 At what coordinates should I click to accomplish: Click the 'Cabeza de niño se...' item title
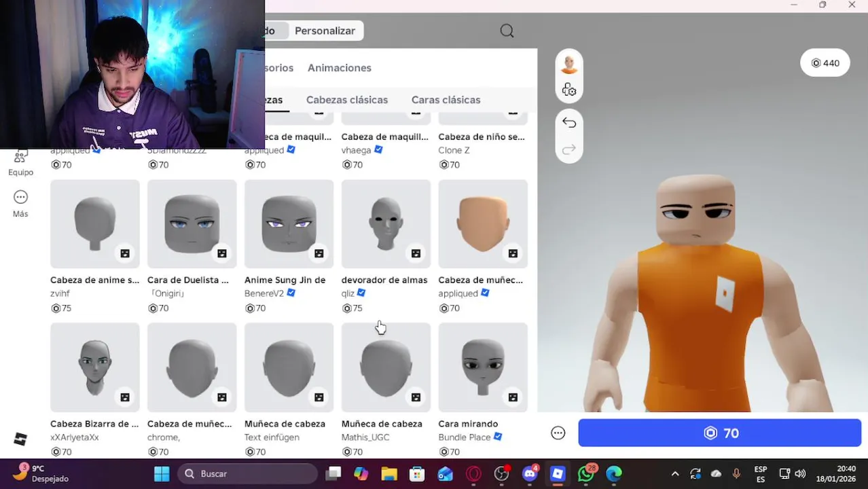point(482,137)
